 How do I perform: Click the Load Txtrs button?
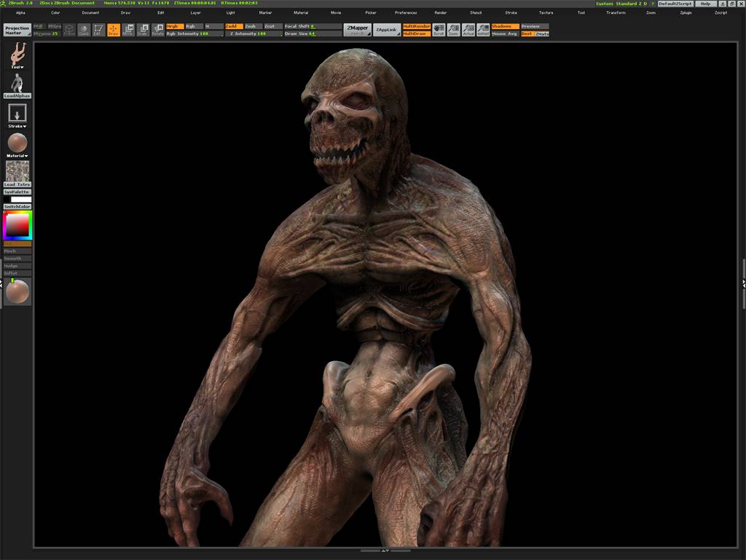pos(17,184)
